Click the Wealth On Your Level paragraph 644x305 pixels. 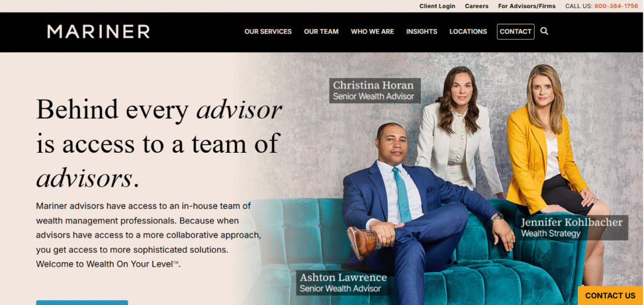(148, 235)
